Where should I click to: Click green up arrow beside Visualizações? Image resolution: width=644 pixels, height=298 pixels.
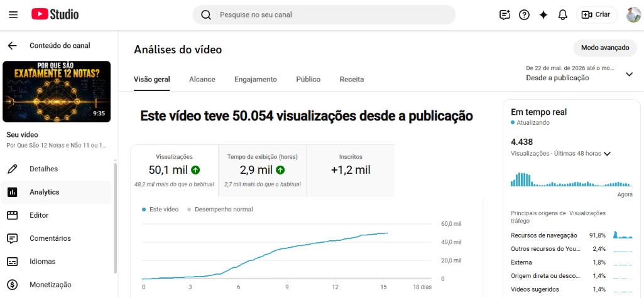click(x=195, y=169)
